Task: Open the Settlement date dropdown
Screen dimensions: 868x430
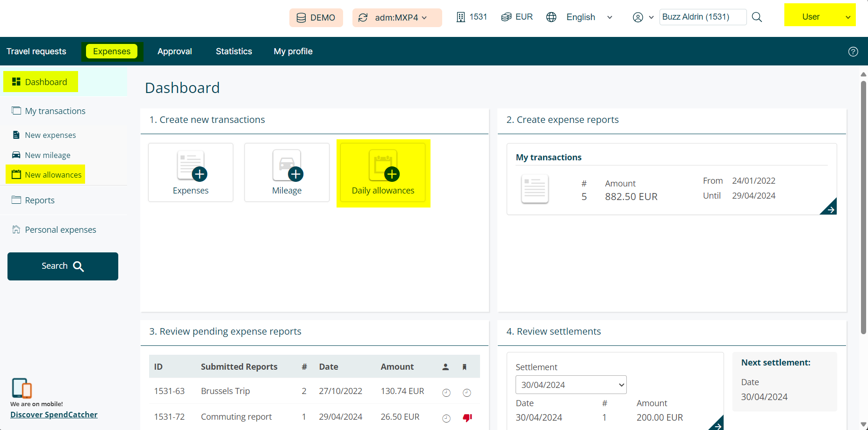Action: click(x=571, y=385)
